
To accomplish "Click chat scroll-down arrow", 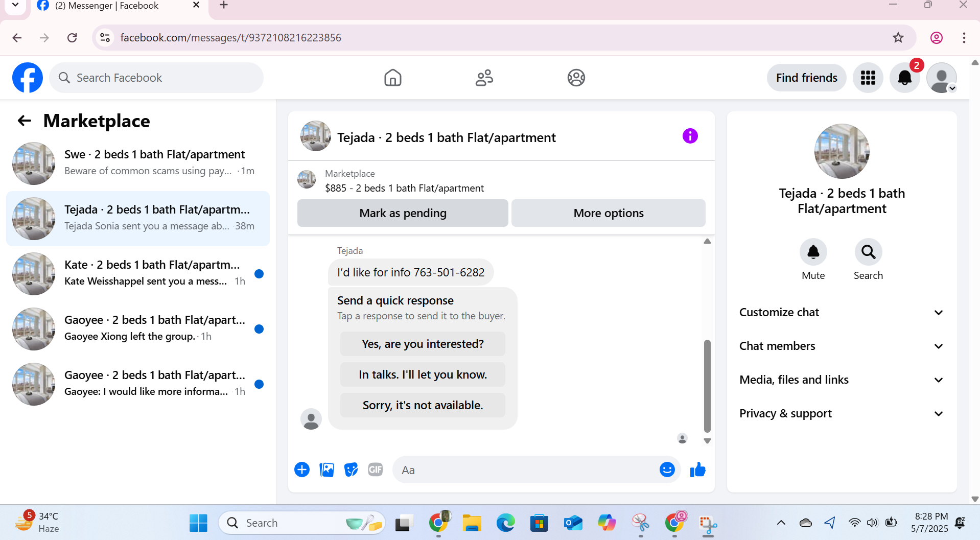I will (x=707, y=441).
